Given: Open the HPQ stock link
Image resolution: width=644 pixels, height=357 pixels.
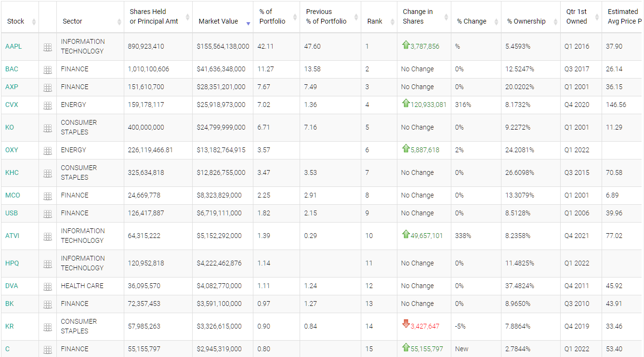Looking at the screenshot, I should pos(12,263).
